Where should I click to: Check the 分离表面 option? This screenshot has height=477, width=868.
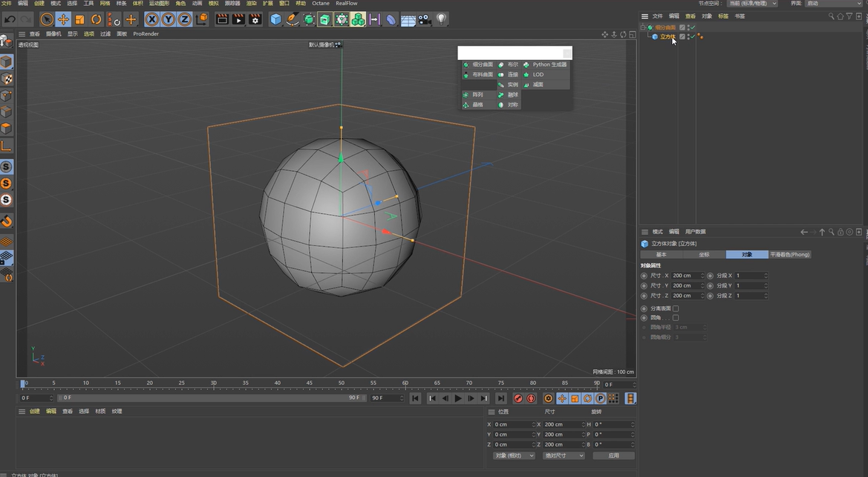click(x=676, y=308)
